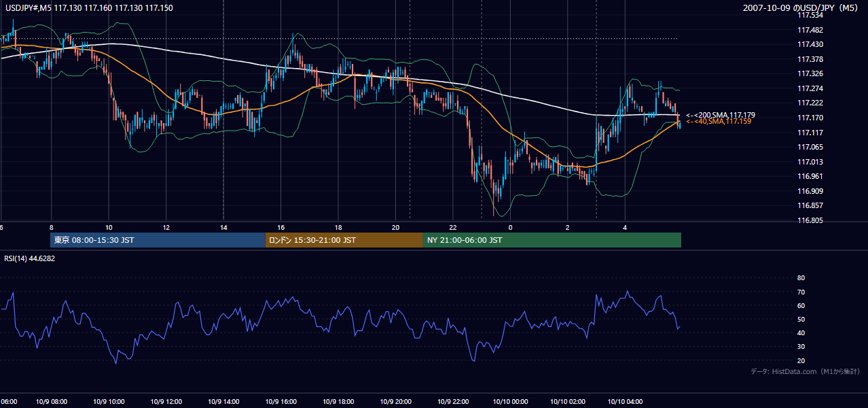The height and width of the screenshot is (408, 868).
Task: Click the HistData.com data source note
Action: [806, 371]
